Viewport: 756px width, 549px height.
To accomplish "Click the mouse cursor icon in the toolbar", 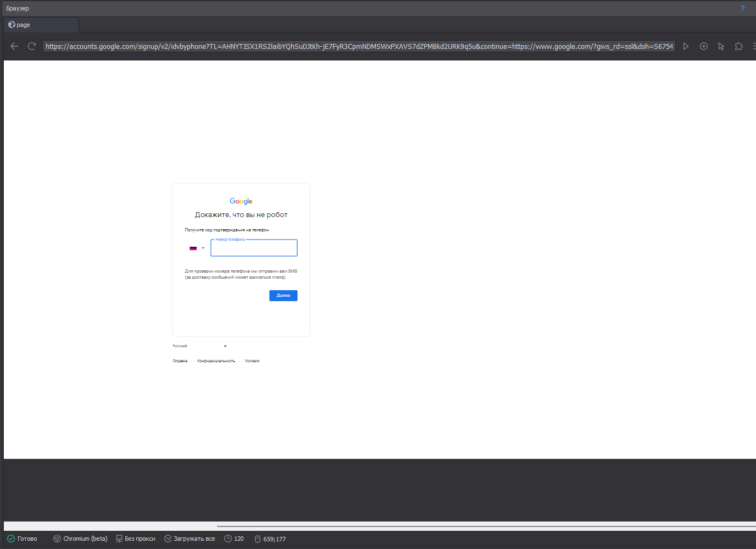I will coord(721,46).
